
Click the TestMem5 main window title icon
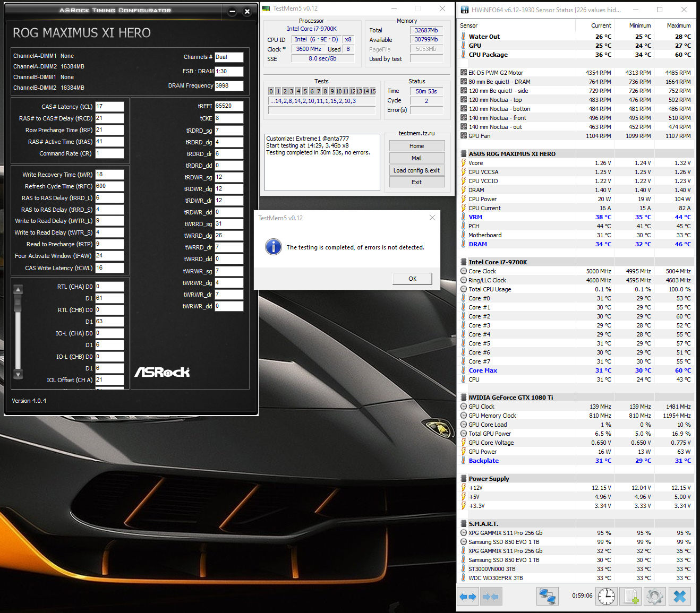click(x=266, y=8)
